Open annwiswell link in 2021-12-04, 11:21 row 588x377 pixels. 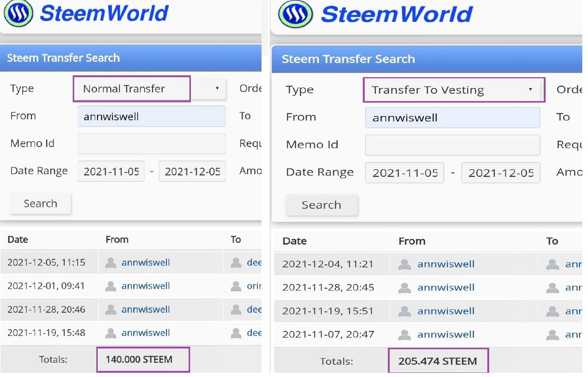point(446,264)
